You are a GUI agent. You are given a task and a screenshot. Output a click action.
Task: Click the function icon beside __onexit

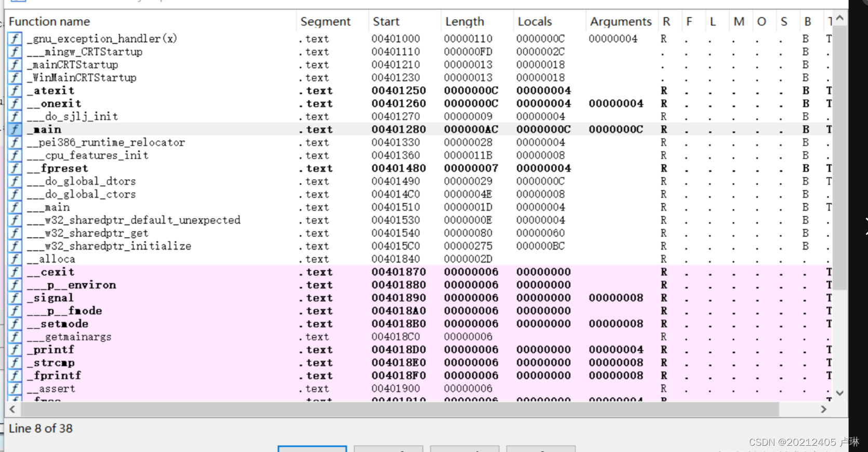click(15, 103)
